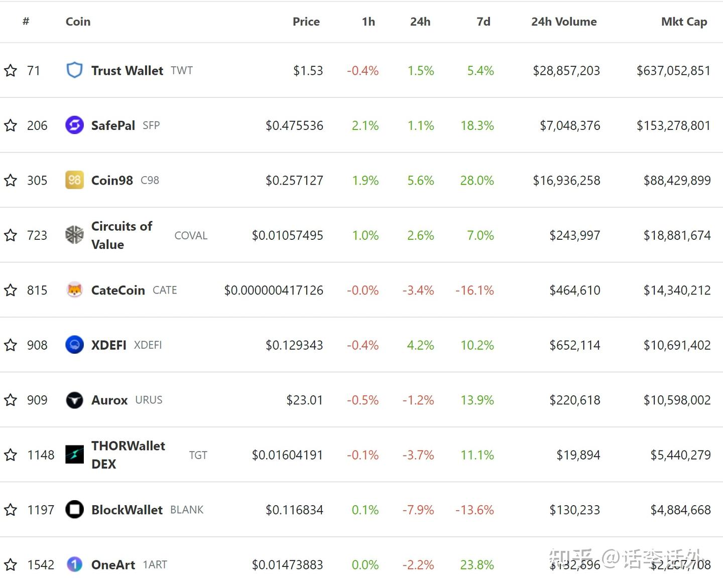Viewport: 723px width, 588px height.
Task: Sort by 24h Volume column
Action: (564, 22)
